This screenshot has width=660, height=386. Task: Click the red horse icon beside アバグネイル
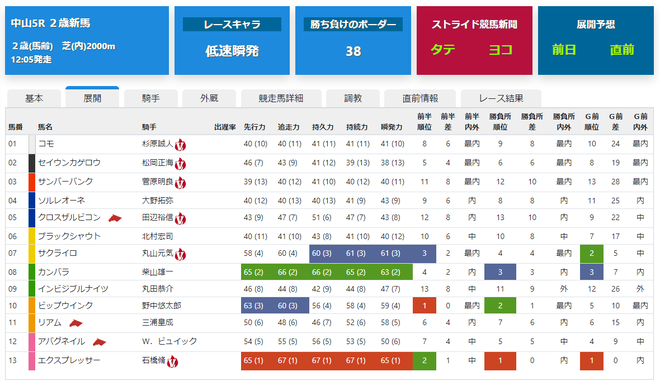pyautogui.click(x=99, y=342)
